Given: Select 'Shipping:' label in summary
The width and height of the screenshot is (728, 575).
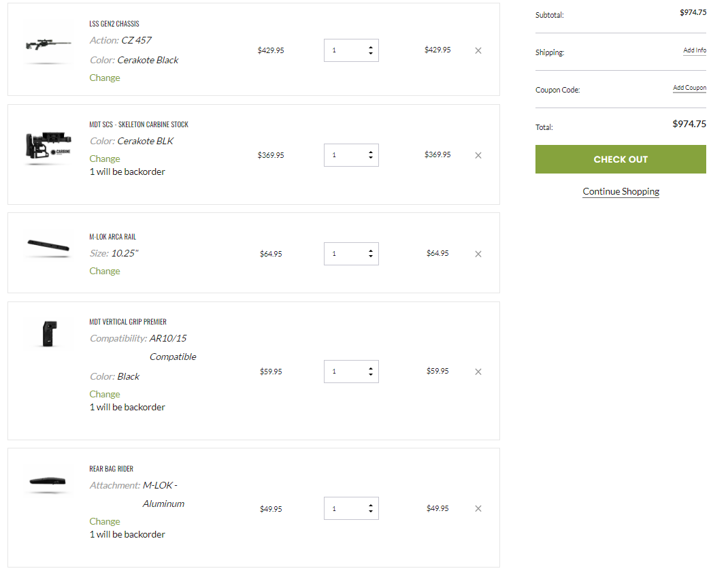Looking at the screenshot, I should coord(550,52).
